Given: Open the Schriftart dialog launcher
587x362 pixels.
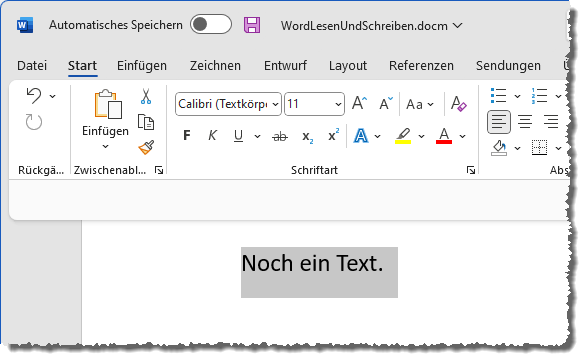Looking at the screenshot, I should (471, 170).
